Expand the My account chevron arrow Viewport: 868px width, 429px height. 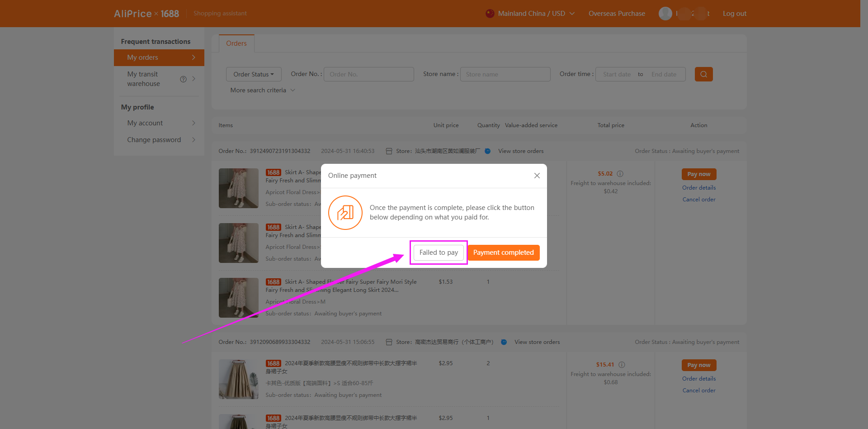click(193, 123)
